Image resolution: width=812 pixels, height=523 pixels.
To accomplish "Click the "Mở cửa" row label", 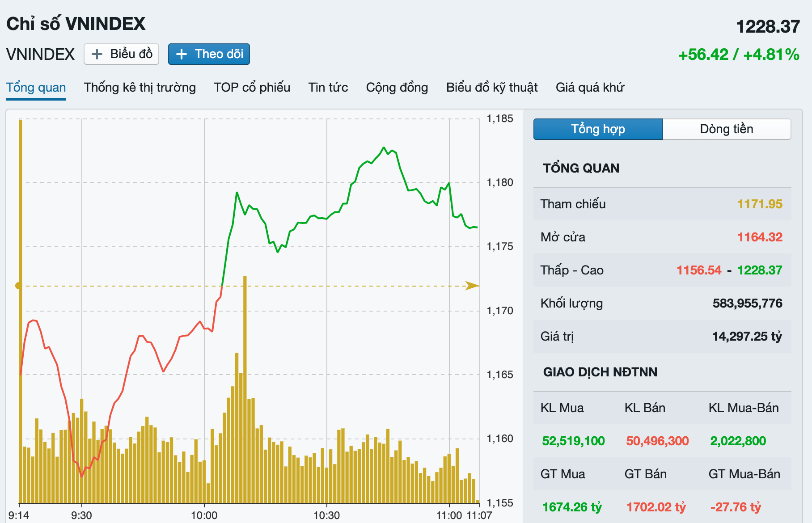I will [563, 237].
